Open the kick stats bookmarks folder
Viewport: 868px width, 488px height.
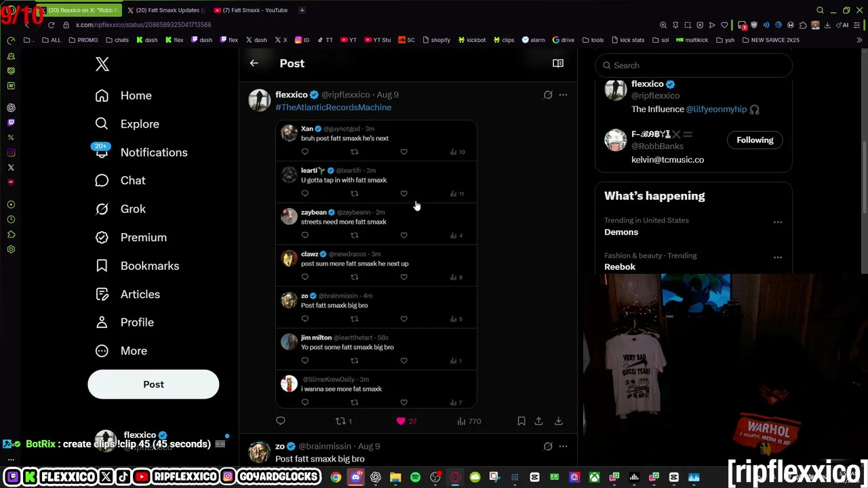[x=627, y=40]
